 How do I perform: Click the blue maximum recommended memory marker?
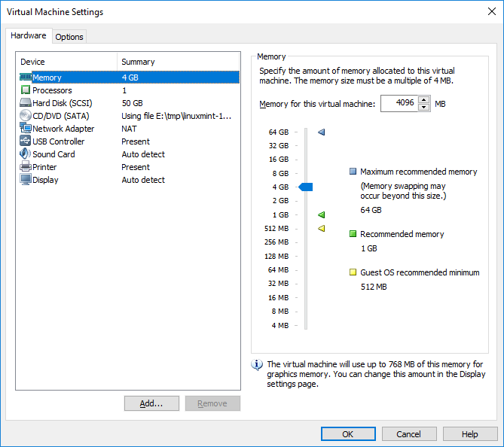coord(322,132)
